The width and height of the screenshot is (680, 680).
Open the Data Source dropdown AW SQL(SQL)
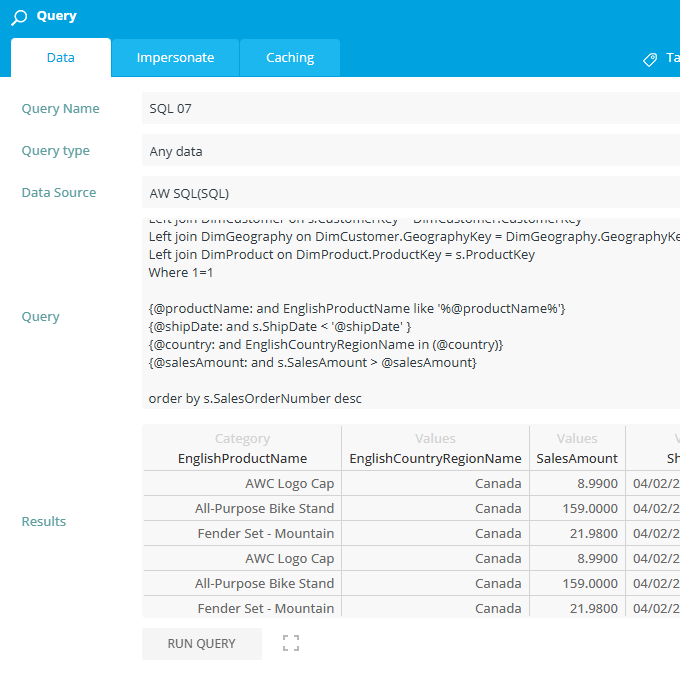click(x=411, y=193)
